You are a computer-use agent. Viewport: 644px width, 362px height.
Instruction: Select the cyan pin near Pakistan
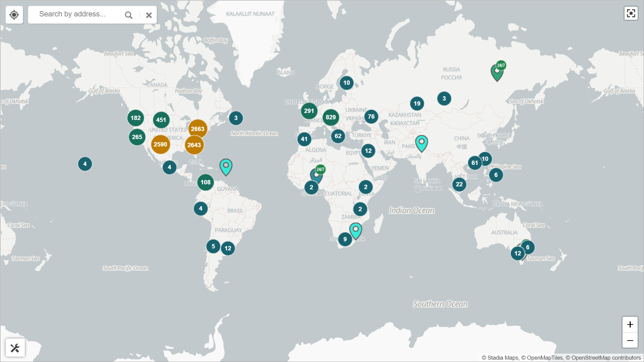click(x=421, y=142)
